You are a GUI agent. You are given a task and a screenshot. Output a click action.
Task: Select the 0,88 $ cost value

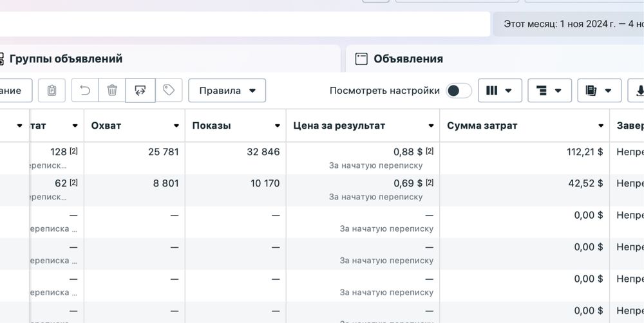[408, 152]
